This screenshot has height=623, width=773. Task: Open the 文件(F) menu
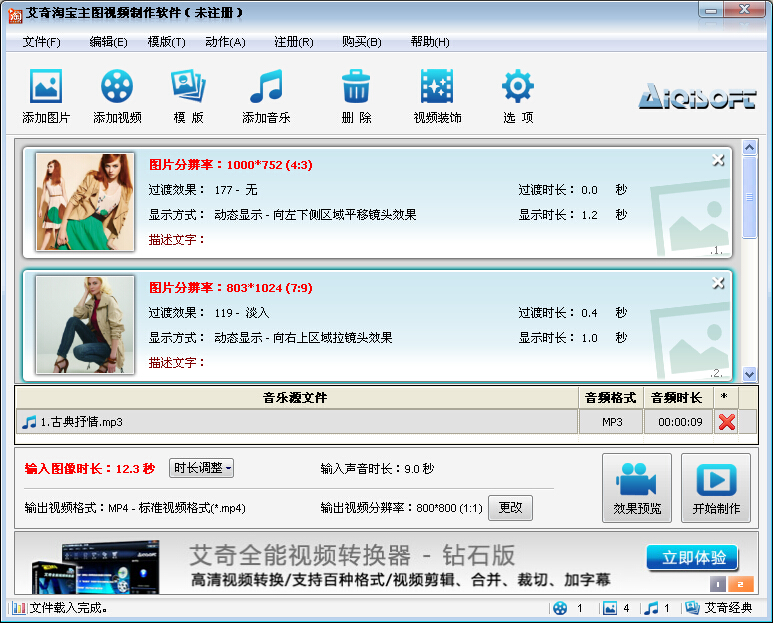point(41,42)
